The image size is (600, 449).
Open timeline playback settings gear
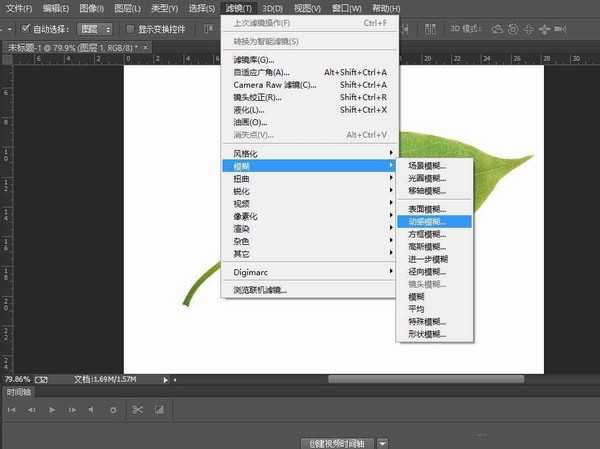tap(112, 410)
